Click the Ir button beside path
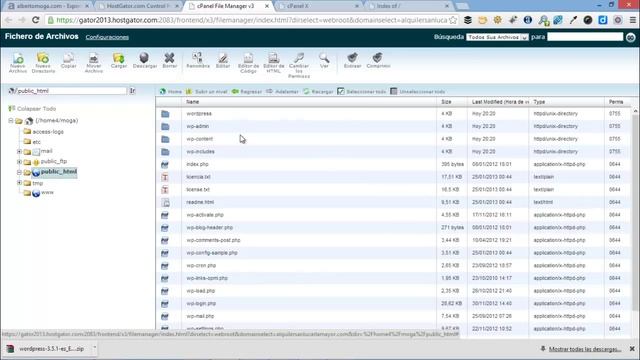The height and width of the screenshot is (360, 640). [133, 91]
